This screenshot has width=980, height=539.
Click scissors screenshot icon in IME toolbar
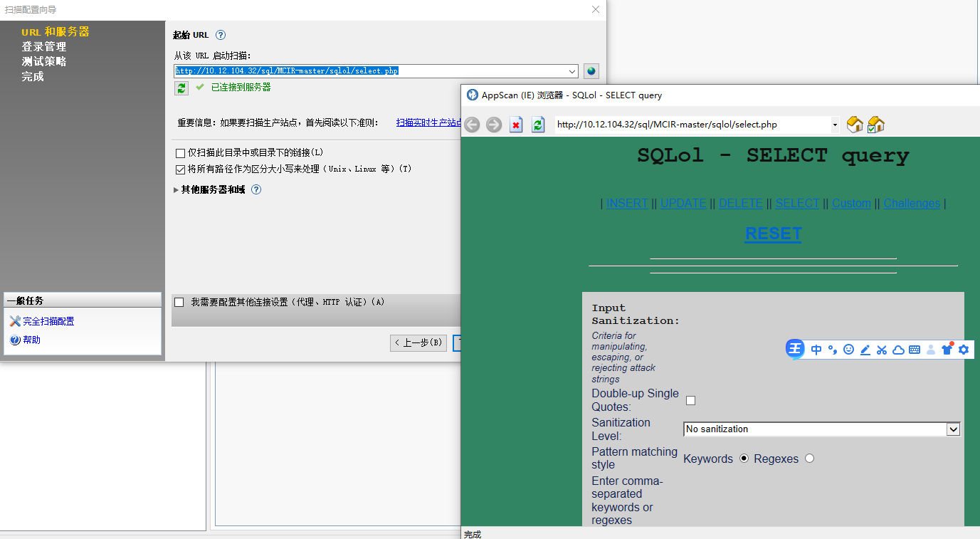coord(881,349)
